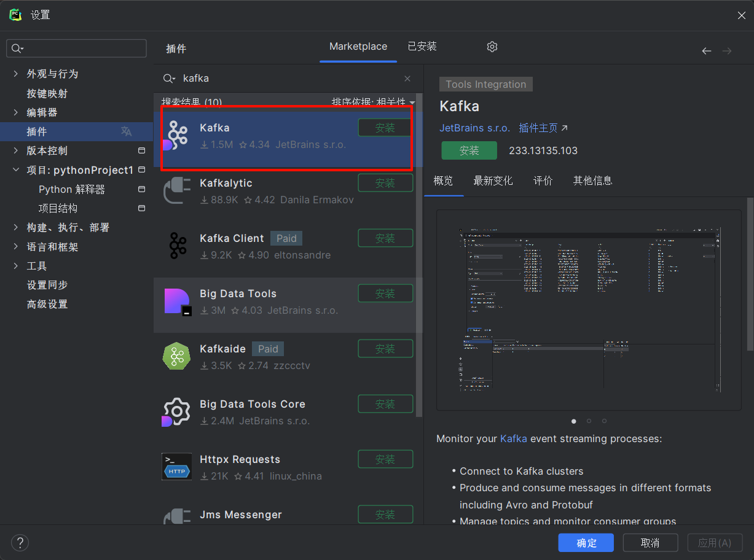Click the Kafkalytic plug icon
This screenshot has height=560, width=754.
click(x=177, y=190)
